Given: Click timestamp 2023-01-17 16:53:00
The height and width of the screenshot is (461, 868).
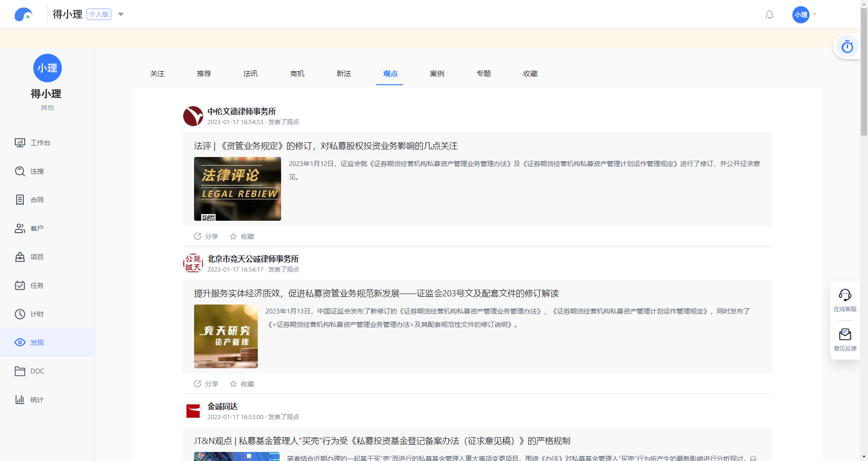Looking at the screenshot, I should tap(235, 417).
